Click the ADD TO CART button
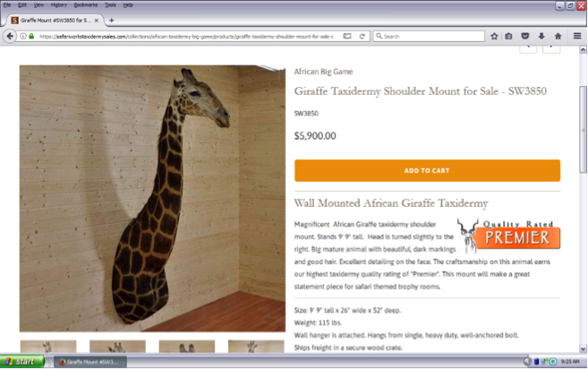 click(x=427, y=170)
